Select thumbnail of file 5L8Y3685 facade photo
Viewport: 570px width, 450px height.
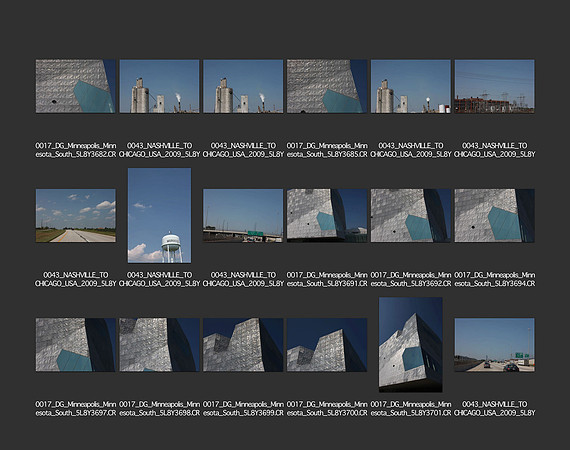(x=327, y=86)
